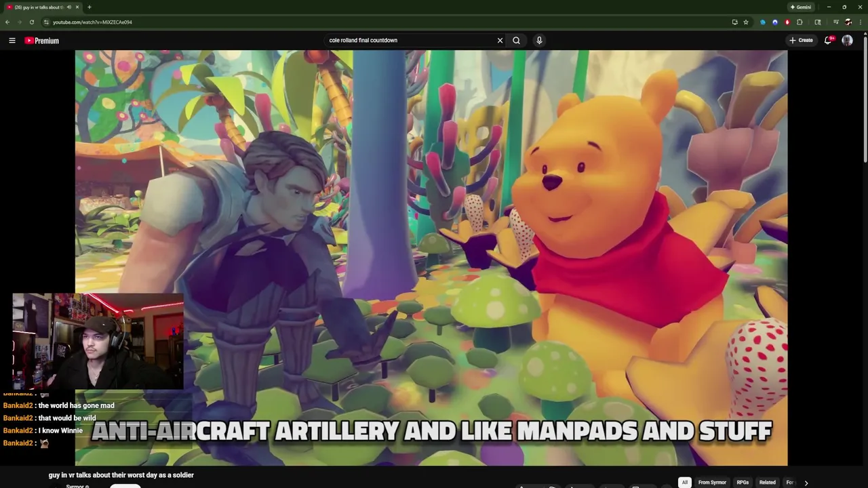Close the 'guy in vr talks' tab

pyautogui.click(x=77, y=7)
